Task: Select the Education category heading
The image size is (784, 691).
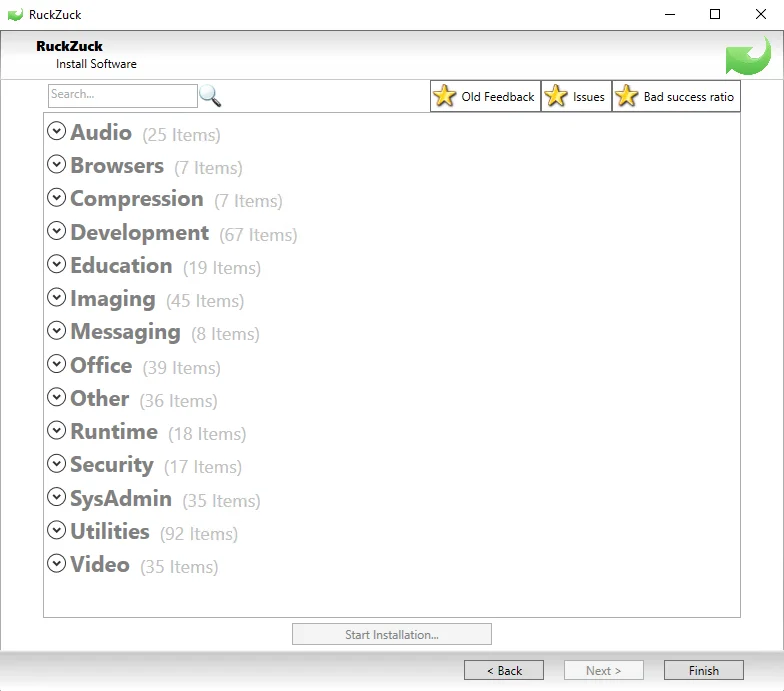Action: point(121,266)
